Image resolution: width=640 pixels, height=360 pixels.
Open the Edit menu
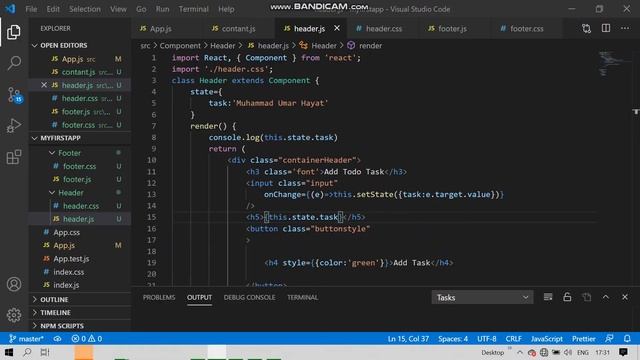53,9
